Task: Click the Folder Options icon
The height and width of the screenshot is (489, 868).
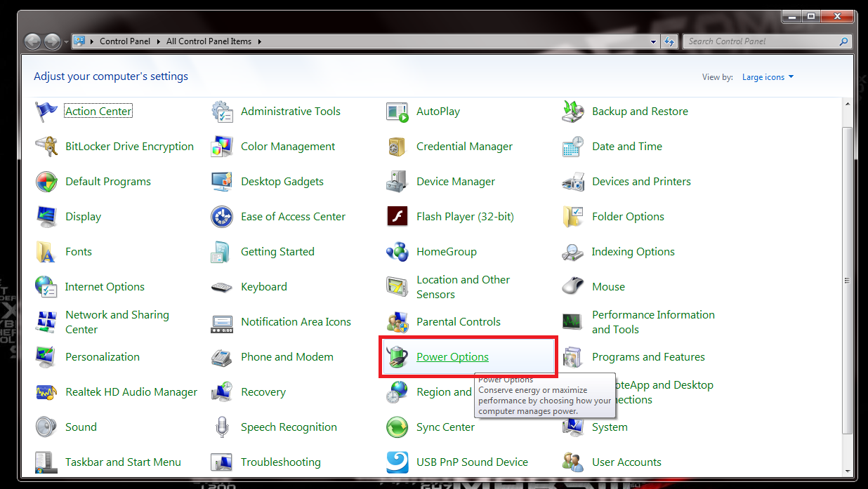Action: [x=573, y=217]
